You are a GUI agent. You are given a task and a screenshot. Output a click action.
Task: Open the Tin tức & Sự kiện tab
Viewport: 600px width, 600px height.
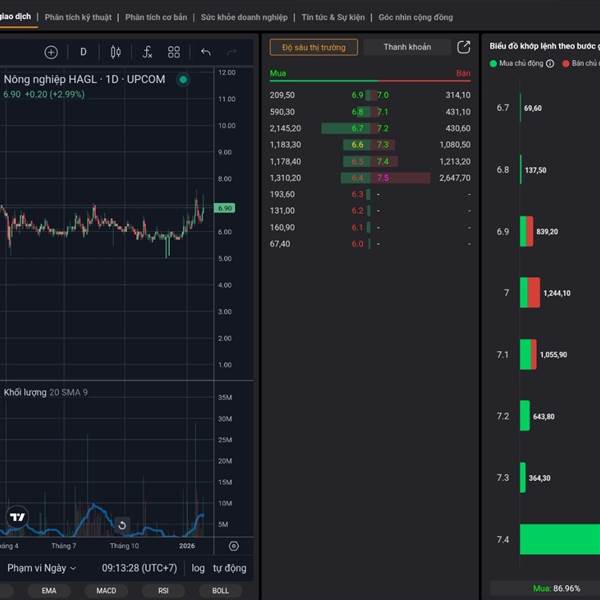pyautogui.click(x=333, y=17)
